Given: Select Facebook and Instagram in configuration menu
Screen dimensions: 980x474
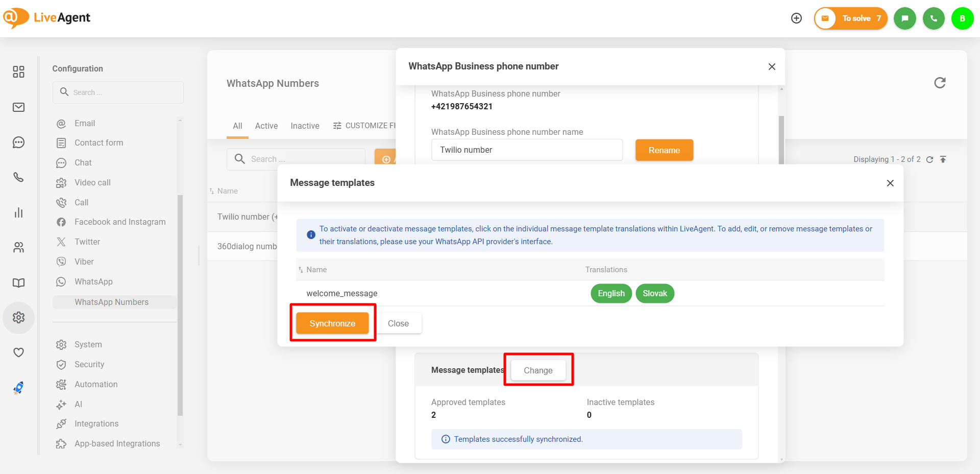Looking at the screenshot, I should point(120,222).
